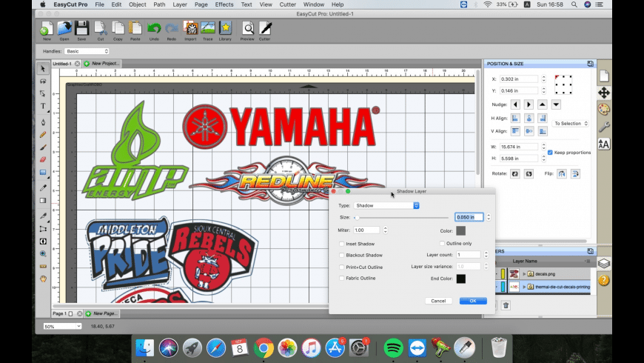The image size is (644, 363).
Task: Open the Effects menu
Action: pyautogui.click(x=224, y=4)
